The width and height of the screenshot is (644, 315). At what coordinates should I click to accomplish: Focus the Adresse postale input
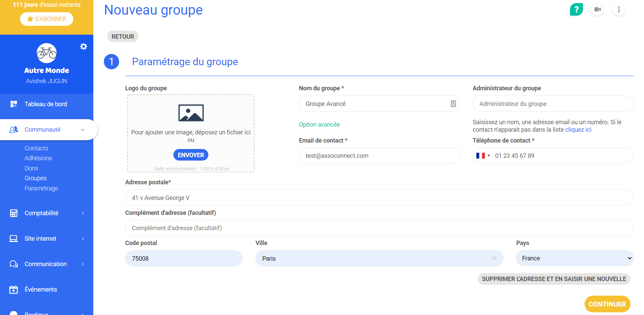click(379, 198)
